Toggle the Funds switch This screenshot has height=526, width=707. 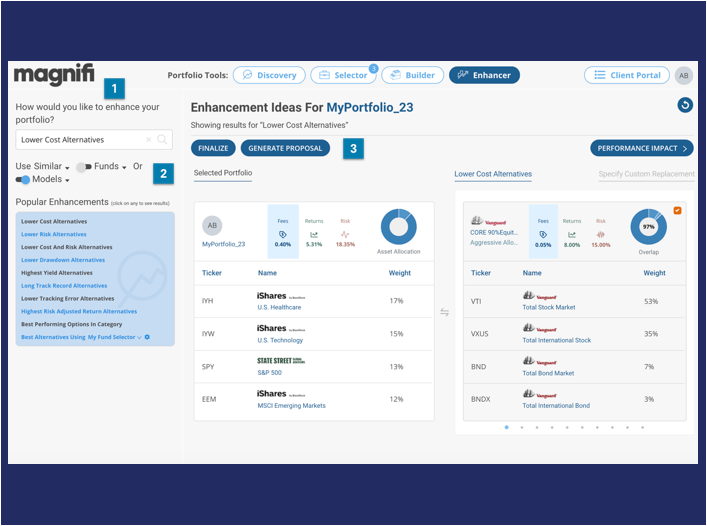(x=84, y=167)
